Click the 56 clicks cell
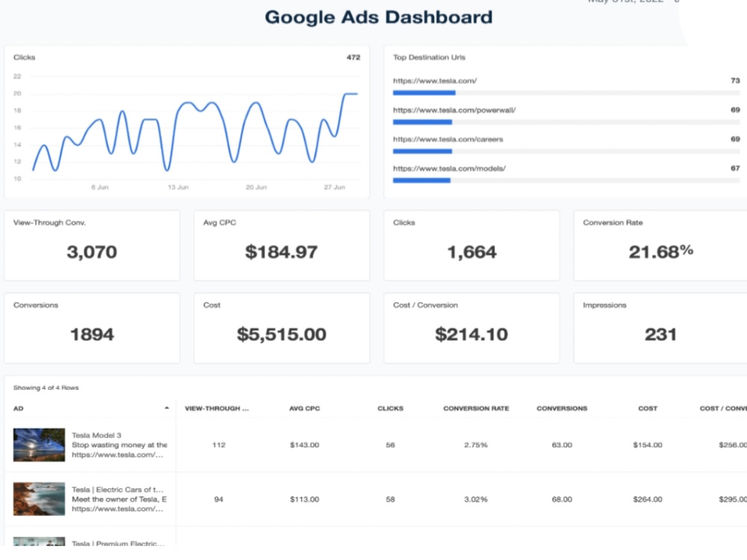747x560 pixels. [390, 445]
